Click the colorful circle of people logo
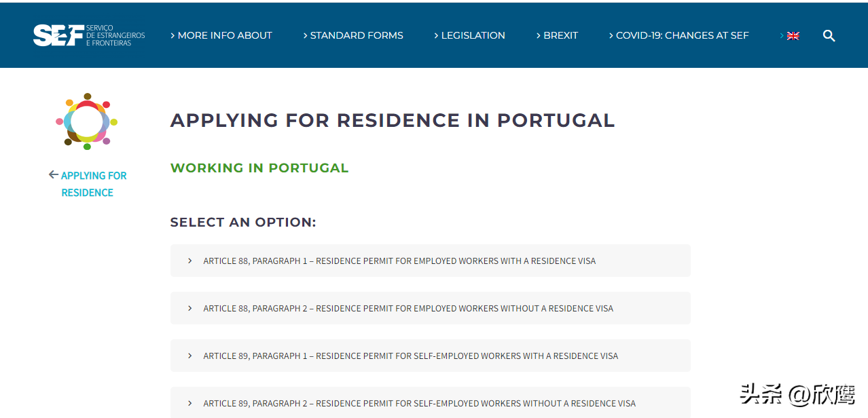868x418 pixels. click(x=87, y=122)
